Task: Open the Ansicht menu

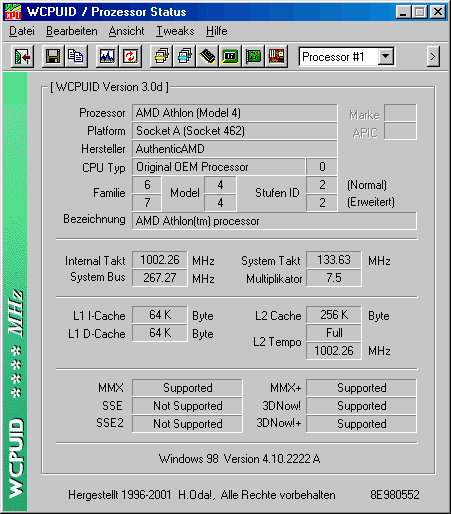Action: (127, 31)
